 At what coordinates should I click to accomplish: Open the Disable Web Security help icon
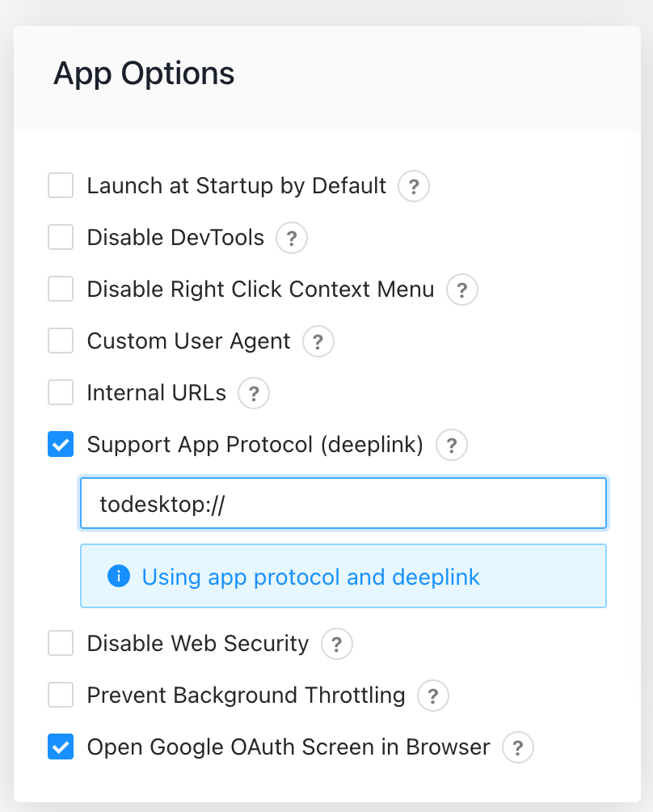(336, 644)
